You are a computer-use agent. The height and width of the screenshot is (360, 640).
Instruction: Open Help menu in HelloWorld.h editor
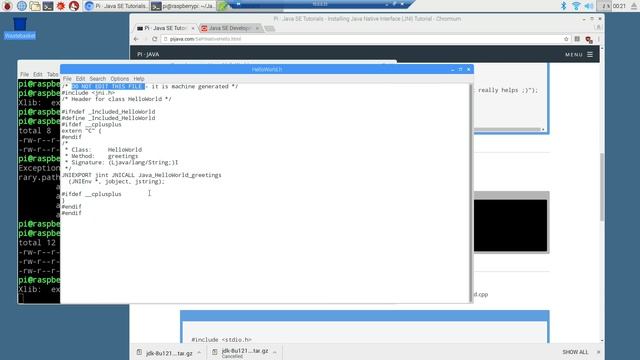point(139,79)
